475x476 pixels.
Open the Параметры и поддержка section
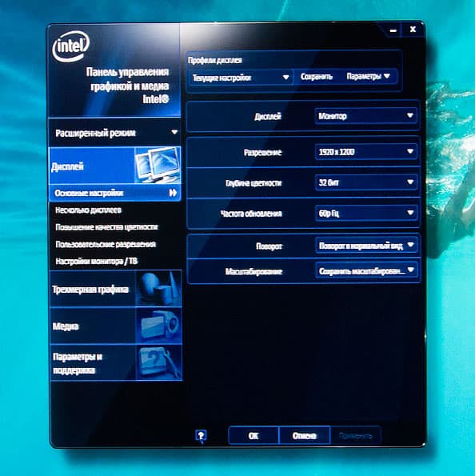pyautogui.click(x=116, y=362)
